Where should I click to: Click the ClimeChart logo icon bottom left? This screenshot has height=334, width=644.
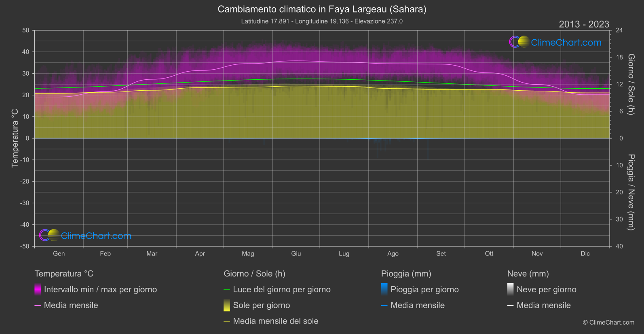[49, 235]
